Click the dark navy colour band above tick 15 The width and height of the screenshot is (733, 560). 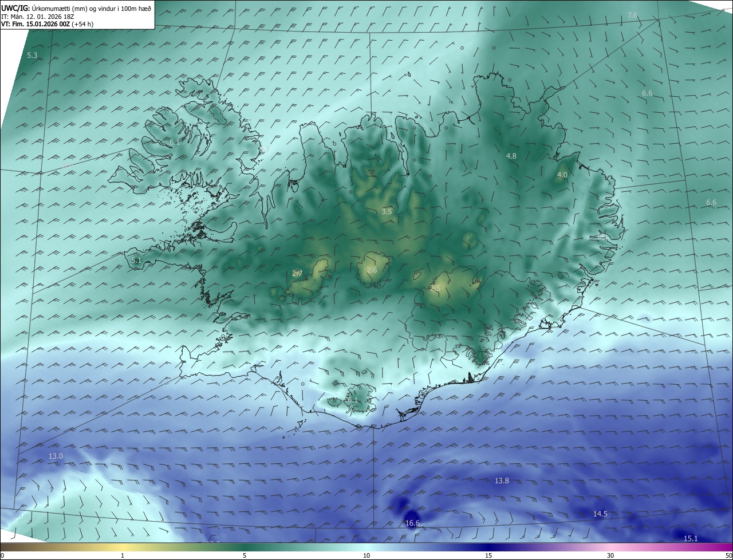pos(488,547)
